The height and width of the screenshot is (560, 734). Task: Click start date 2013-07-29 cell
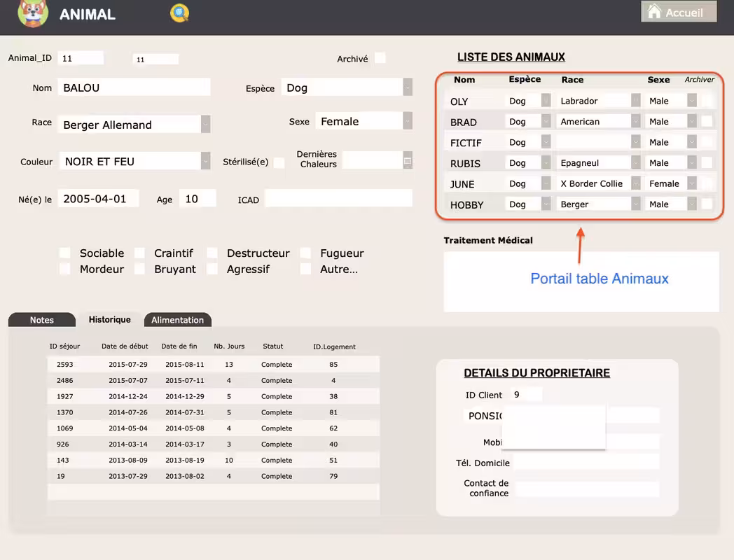127,476
